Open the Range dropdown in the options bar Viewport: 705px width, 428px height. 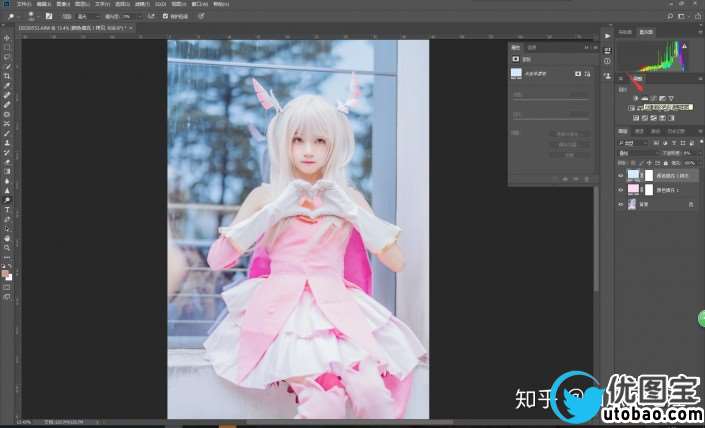pos(88,16)
